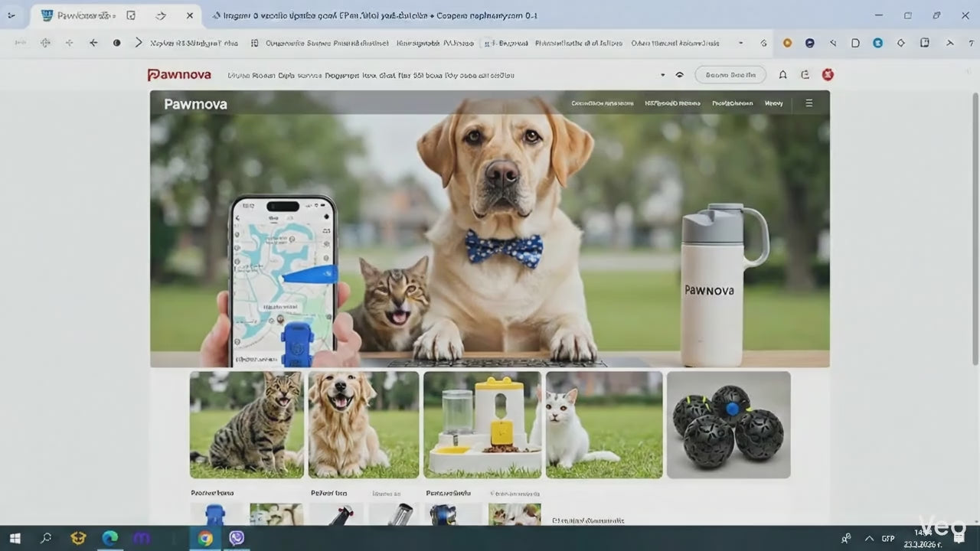Open the Viber app from the taskbar
Screen dimensions: 980x551
tap(237, 538)
